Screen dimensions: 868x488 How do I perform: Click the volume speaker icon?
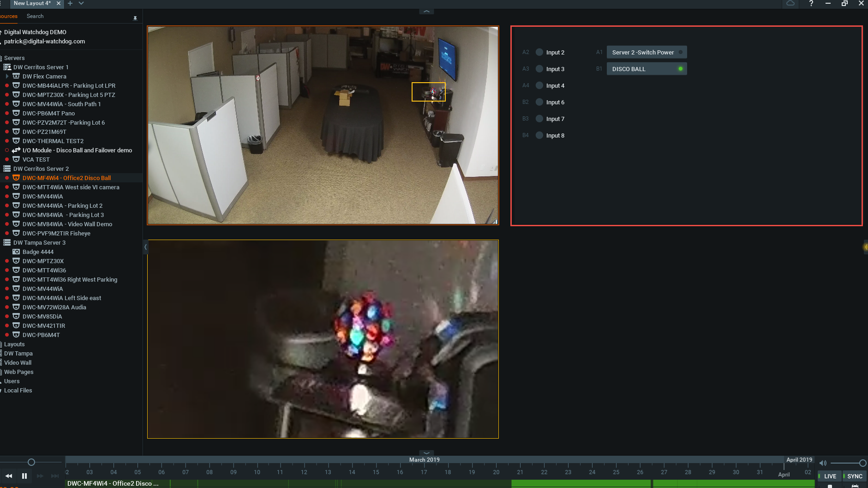pos(823,463)
